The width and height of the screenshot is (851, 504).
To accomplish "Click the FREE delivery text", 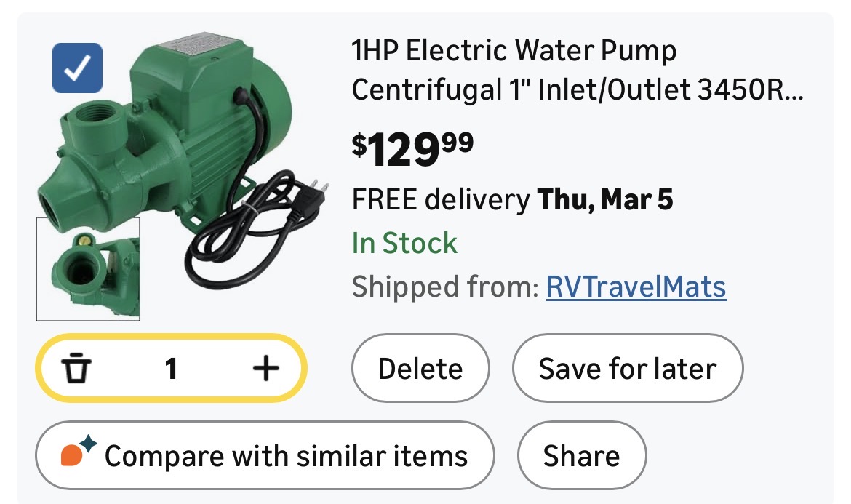I will [x=440, y=199].
